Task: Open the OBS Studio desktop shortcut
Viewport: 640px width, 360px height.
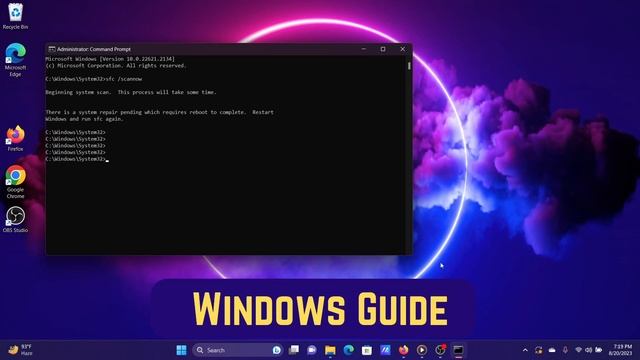Action: tap(15, 220)
